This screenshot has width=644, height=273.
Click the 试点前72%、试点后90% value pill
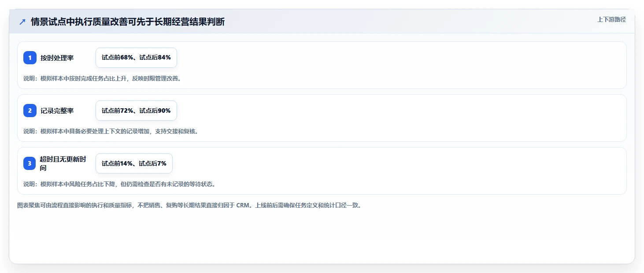click(x=136, y=111)
